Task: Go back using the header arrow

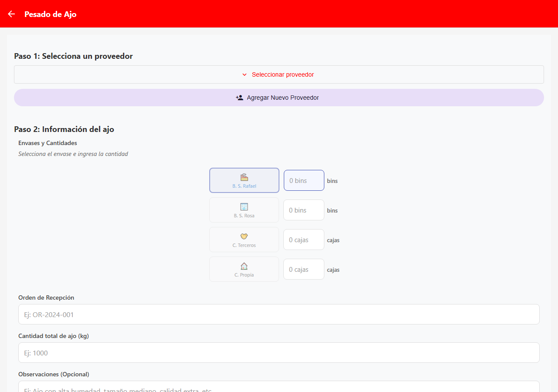Action: click(x=11, y=14)
